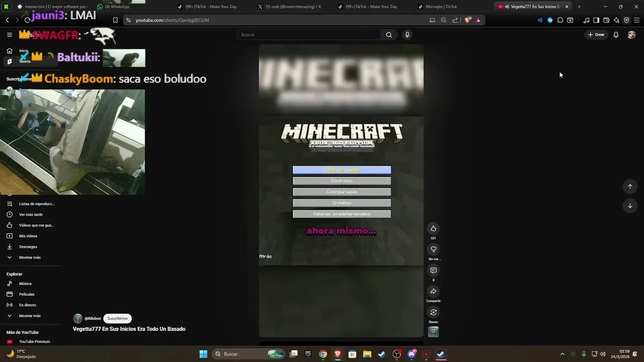Start voice search with microphone icon

pyautogui.click(x=407, y=35)
